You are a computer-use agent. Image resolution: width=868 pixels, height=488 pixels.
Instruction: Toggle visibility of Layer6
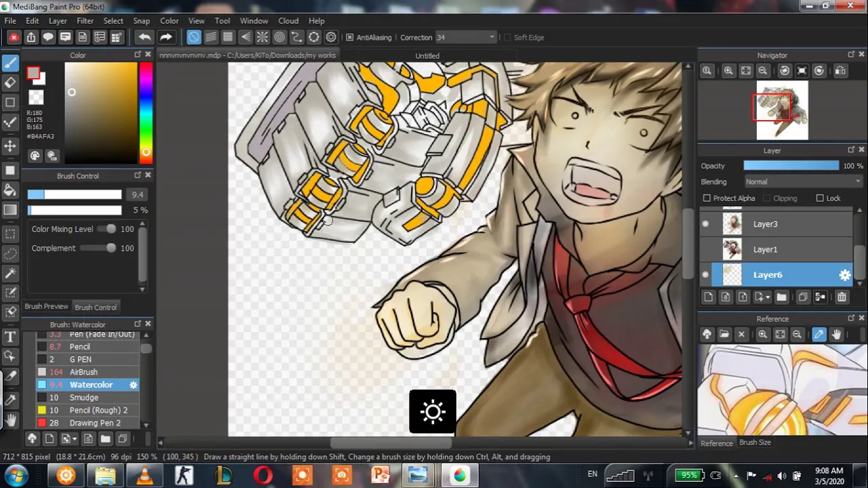tap(705, 274)
